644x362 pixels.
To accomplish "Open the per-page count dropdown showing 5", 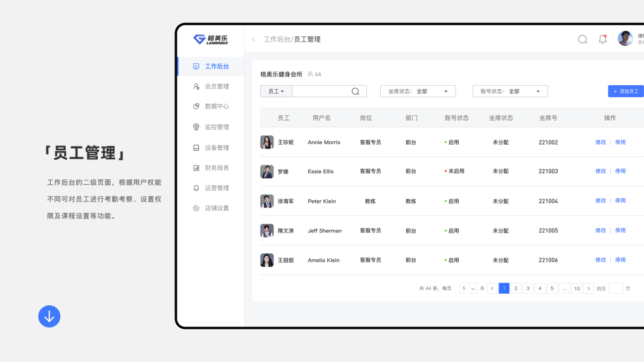I will click(x=468, y=288).
